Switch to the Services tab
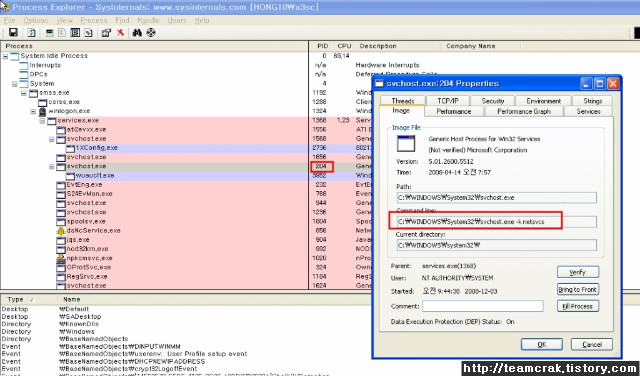Image resolution: width=640 pixels, height=376 pixels. pyautogui.click(x=588, y=111)
